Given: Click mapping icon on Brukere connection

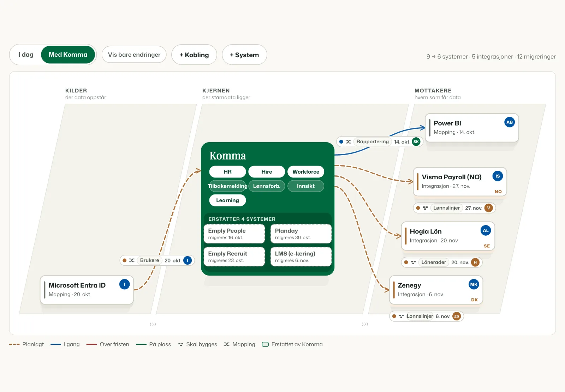Looking at the screenshot, I should (x=132, y=260).
